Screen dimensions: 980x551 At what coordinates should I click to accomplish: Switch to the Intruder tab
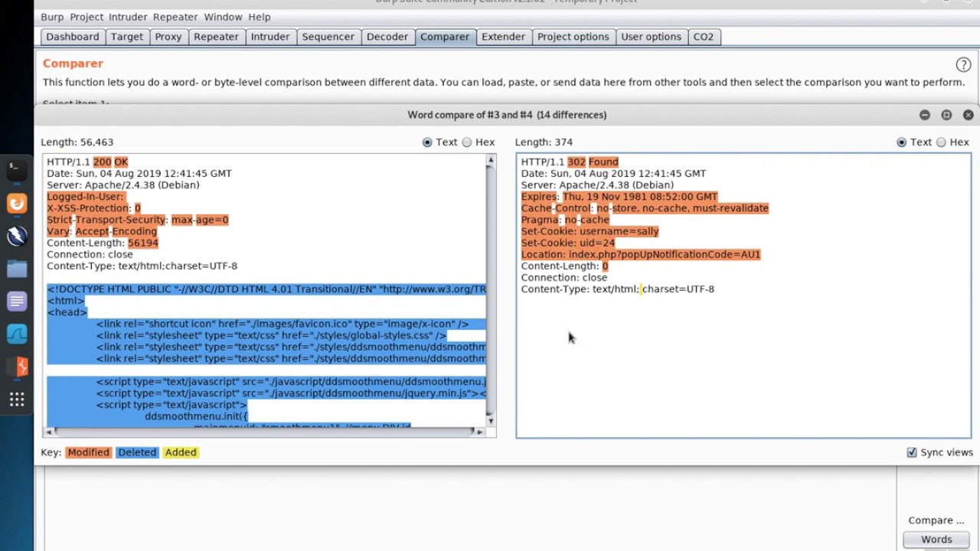(270, 37)
